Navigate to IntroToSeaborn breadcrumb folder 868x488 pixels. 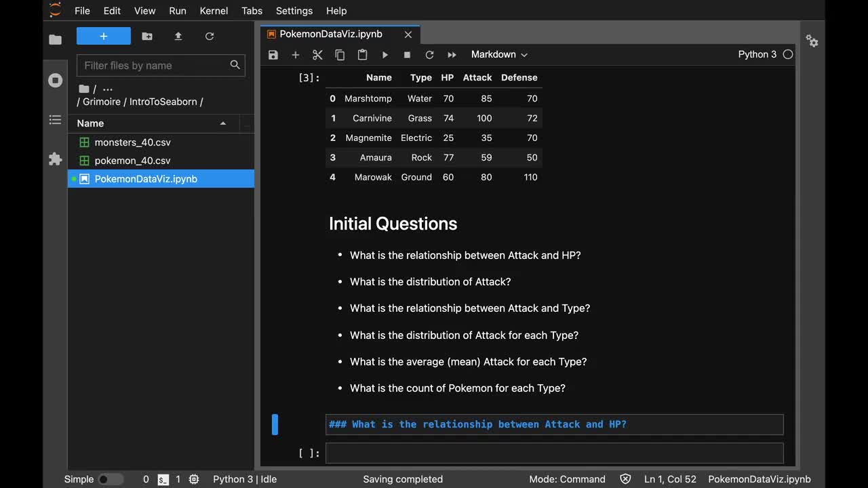tap(163, 102)
